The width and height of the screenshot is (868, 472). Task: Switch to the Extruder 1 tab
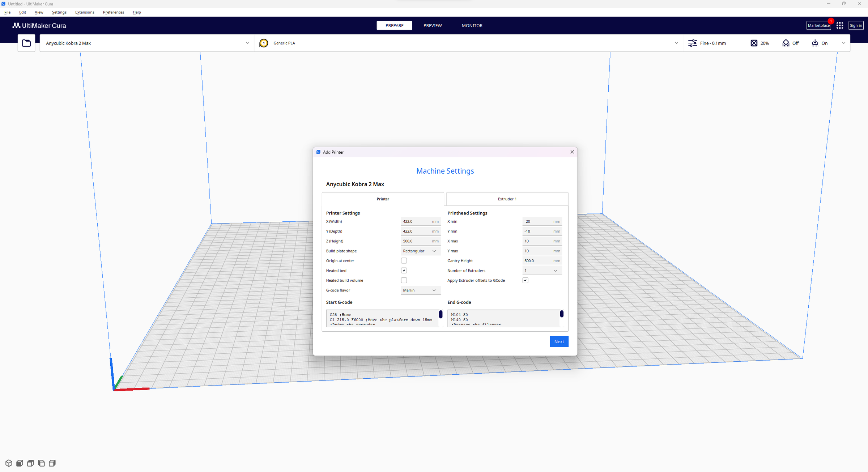click(x=507, y=199)
